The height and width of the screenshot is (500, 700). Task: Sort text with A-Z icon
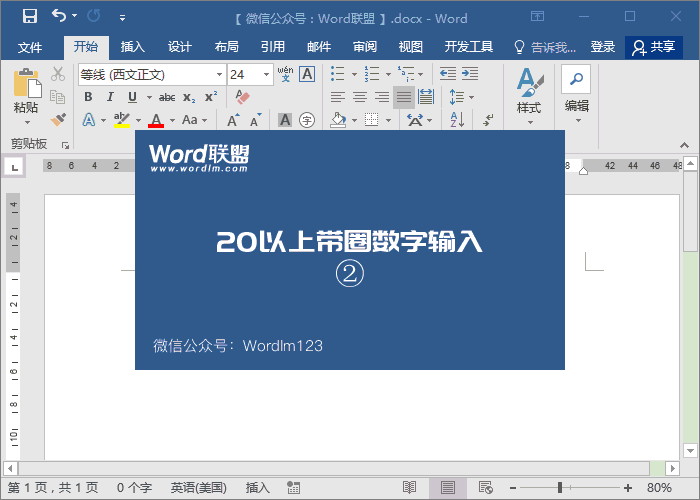click(x=457, y=120)
